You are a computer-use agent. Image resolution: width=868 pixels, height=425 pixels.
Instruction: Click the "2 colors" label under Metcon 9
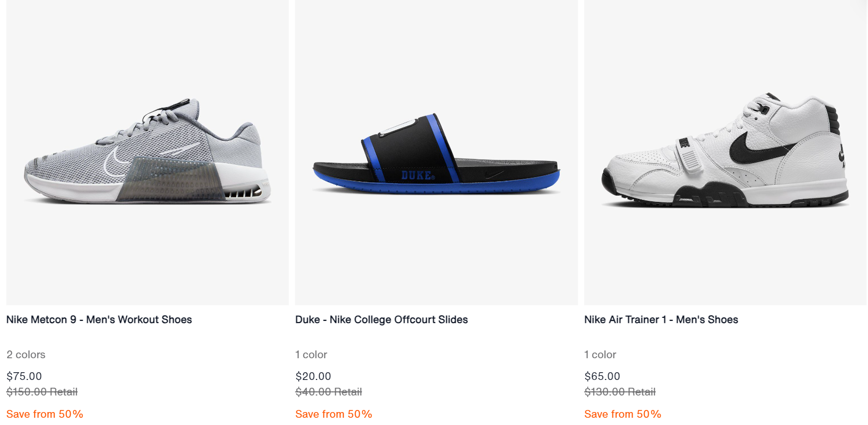coord(26,355)
